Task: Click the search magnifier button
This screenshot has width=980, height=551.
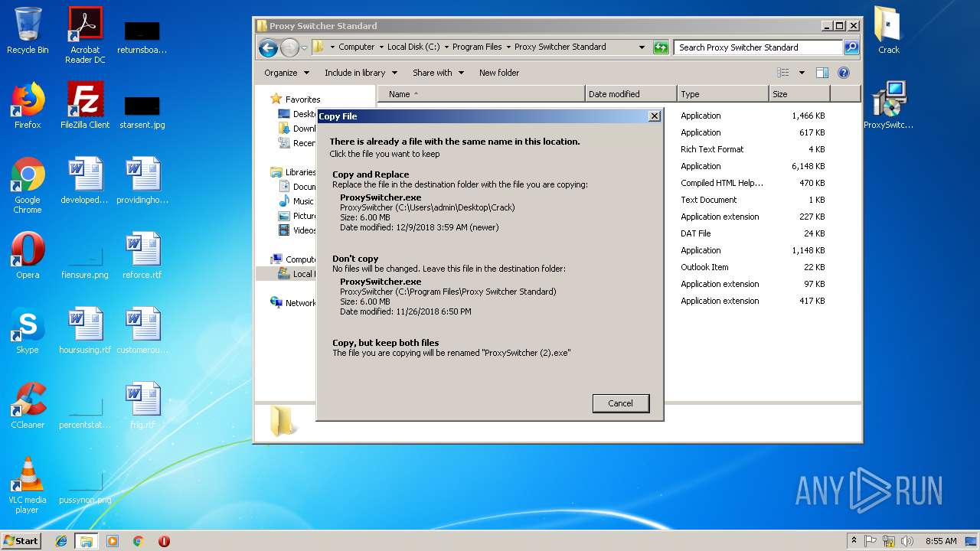Action: pyautogui.click(x=851, y=47)
